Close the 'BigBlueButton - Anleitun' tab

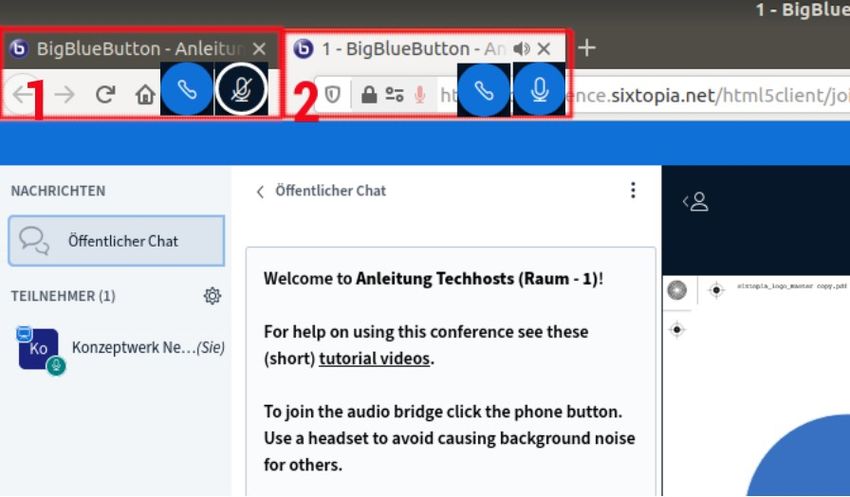coord(259,49)
